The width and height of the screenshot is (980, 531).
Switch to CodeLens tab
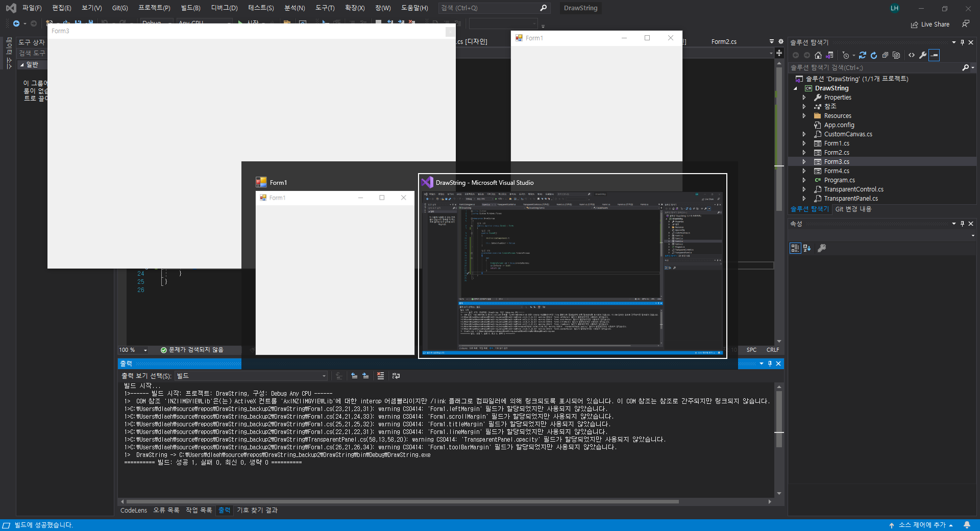pos(134,510)
